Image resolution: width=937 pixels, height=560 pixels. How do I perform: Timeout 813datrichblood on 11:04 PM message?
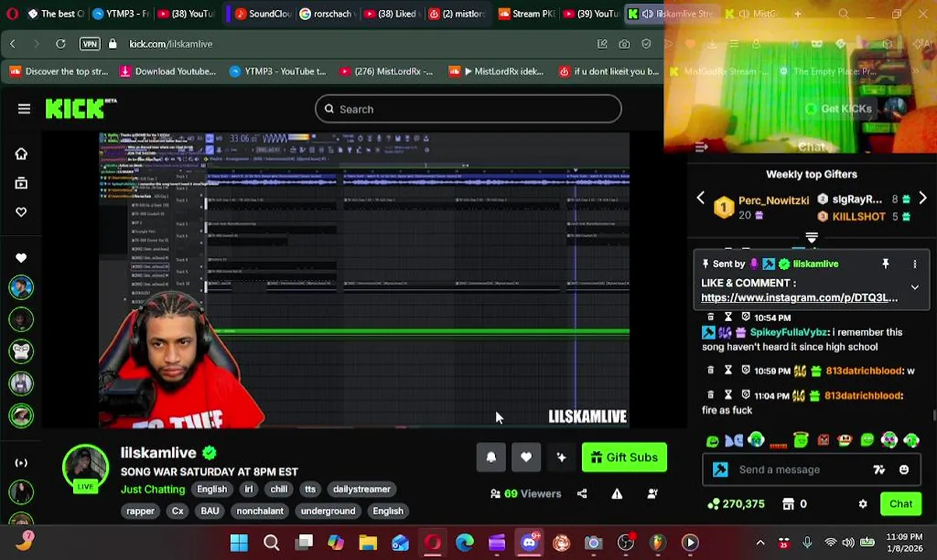click(728, 395)
